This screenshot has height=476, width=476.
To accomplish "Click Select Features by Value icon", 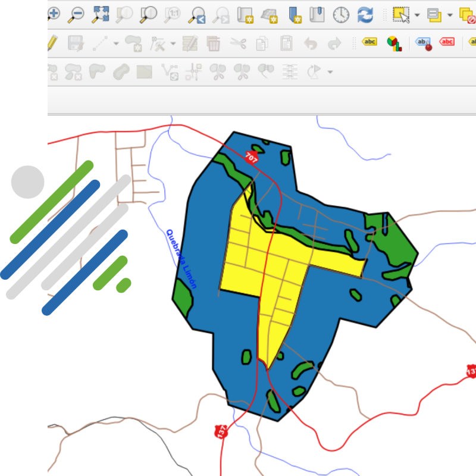I will 434,15.
